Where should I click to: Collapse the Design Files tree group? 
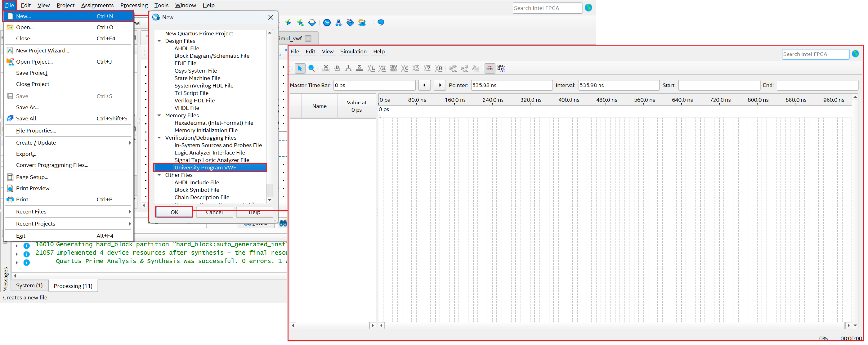(x=159, y=41)
